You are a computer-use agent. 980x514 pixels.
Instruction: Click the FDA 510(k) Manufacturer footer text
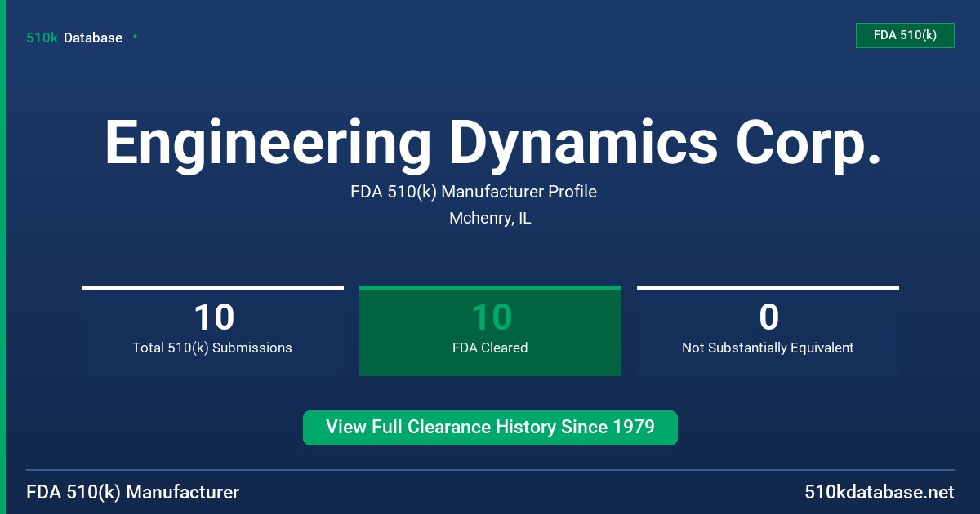tap(133, 492)
